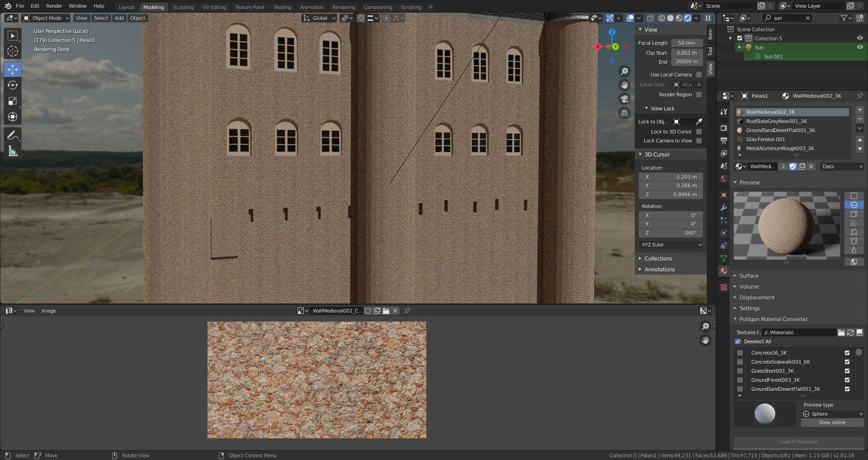Enable Lock Camera to View
The image size is (868, 460).
point(699,141)
